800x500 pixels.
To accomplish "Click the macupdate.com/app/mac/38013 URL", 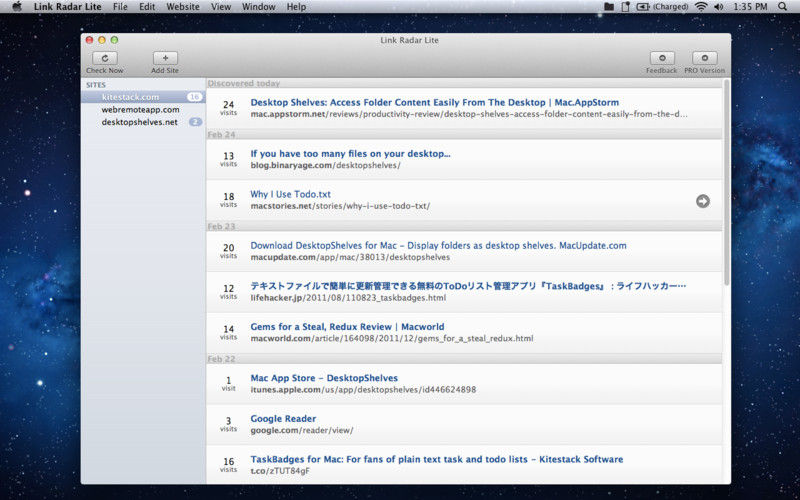I will click(x=350, y=257).
